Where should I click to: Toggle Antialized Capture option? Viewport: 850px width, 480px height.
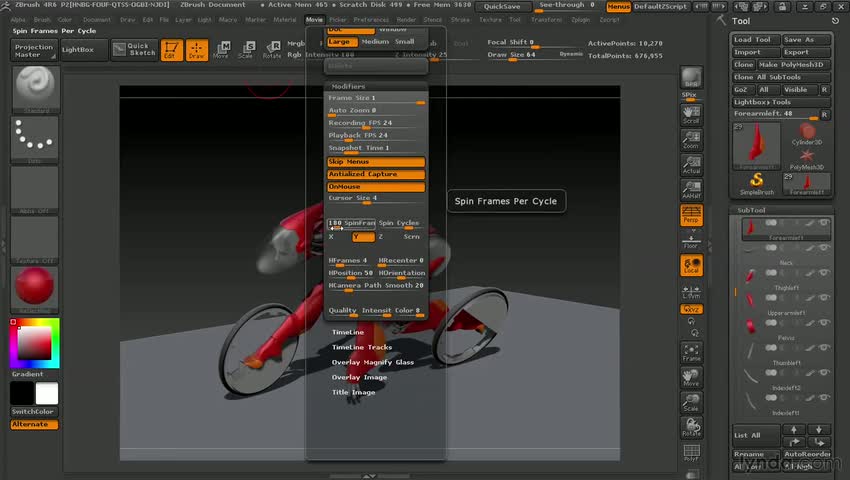point(376,174)
